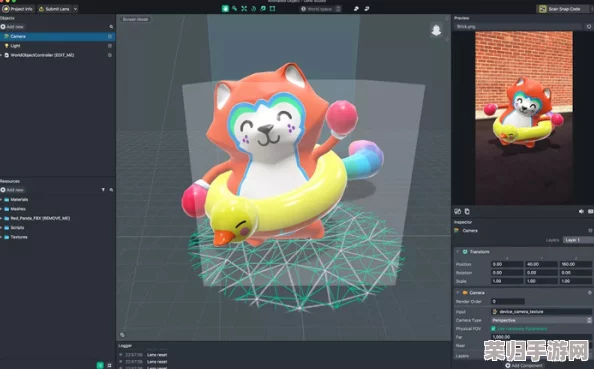Viewport: 594px width, 369px height.
Task: Collapse the Transform section in the Inspector
Action: point(458,252)
